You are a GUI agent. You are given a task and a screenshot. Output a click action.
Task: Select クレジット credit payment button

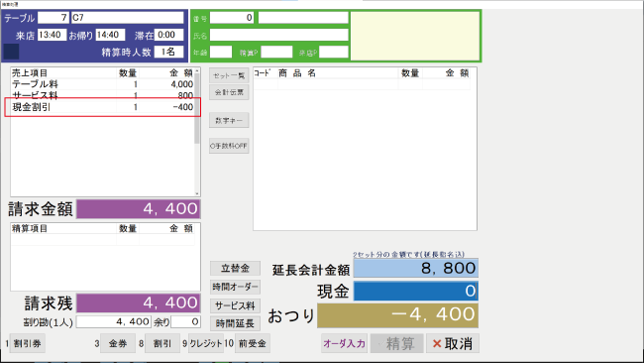click(x=206, y=343)
